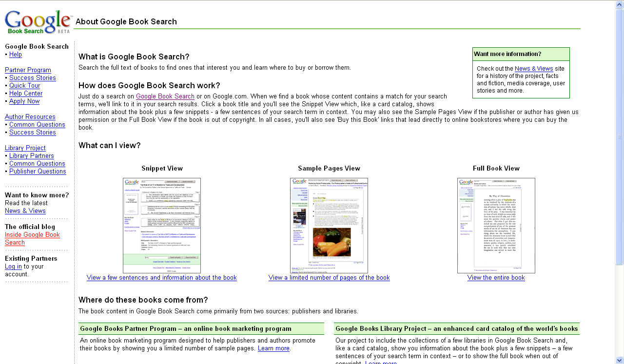This screenshot has height=364, width=624.
Task: View the Library Partners page
Action: (32, 156)
